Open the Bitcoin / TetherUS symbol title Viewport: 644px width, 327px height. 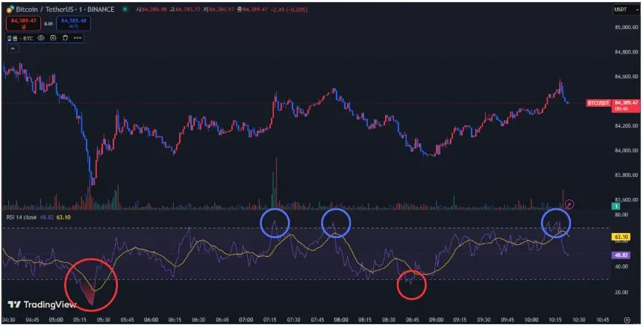(x=65, y=9)
